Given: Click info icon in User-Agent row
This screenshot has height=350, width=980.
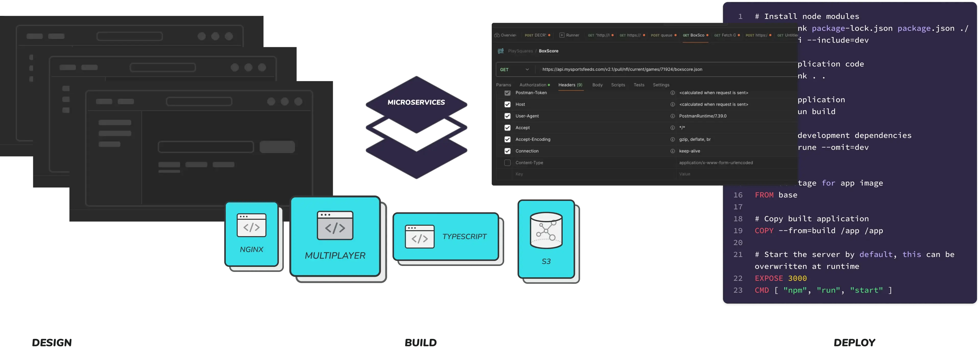Looking at the screenshot, I should click(x=673, y=116).
